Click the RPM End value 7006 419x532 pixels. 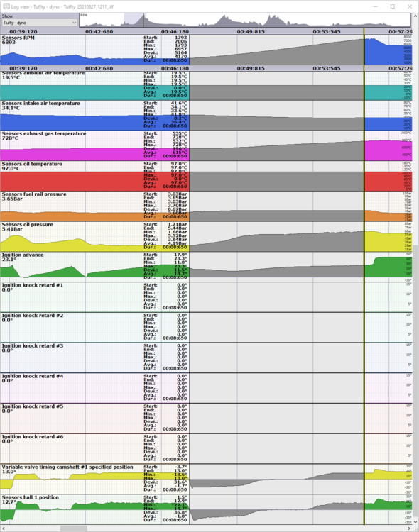tap(181, 41)
